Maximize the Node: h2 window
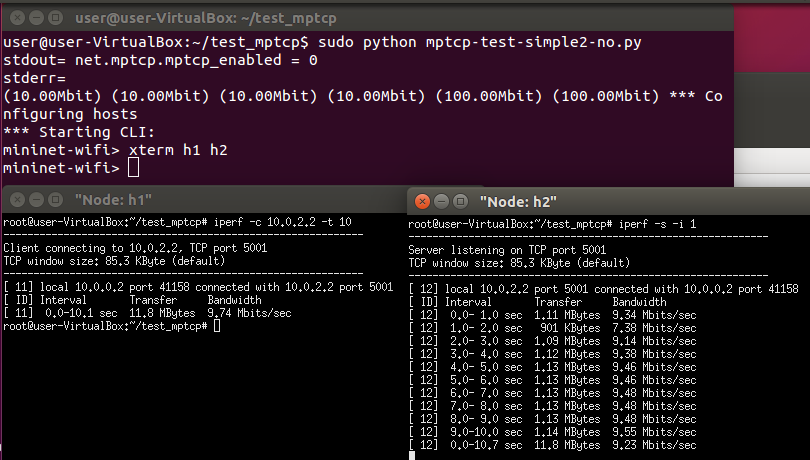The height and width of the screenshot is (460, 810). 460,202
